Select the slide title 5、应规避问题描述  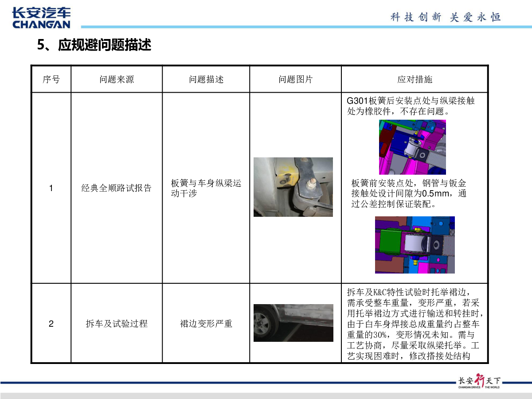coord(94,45)
